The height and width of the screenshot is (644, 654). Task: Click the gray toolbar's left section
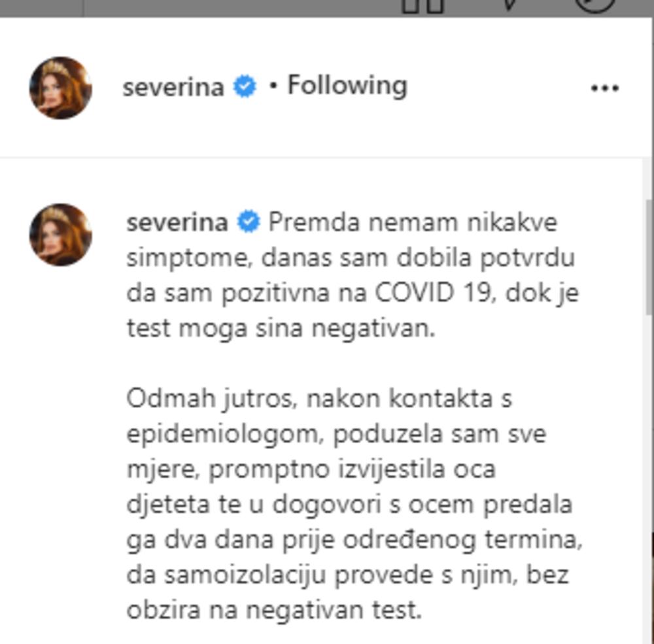(41, 8)
